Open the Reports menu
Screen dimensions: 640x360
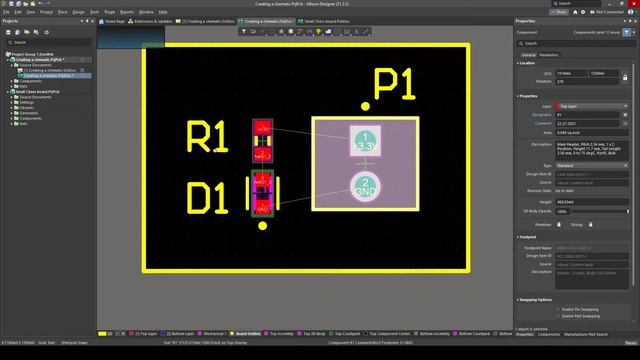127,12
